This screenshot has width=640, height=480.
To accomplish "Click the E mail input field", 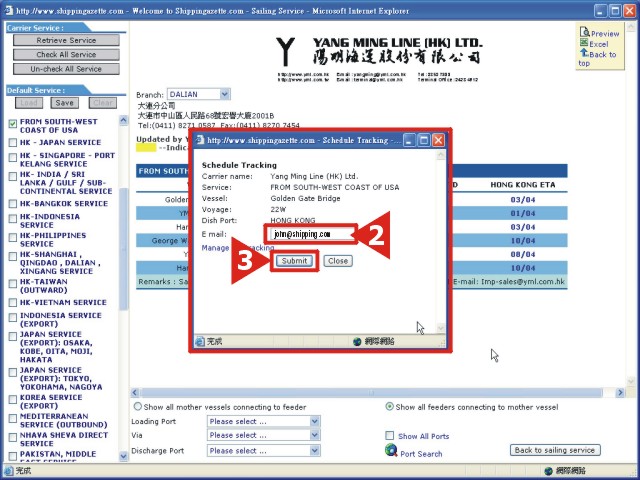I will coord(311,234).
